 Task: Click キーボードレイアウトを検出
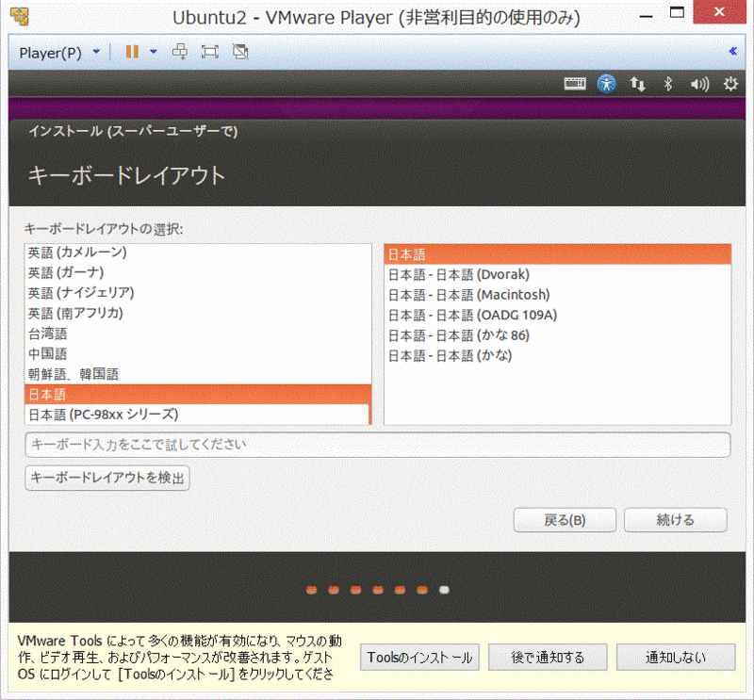[x=107, y=479]
